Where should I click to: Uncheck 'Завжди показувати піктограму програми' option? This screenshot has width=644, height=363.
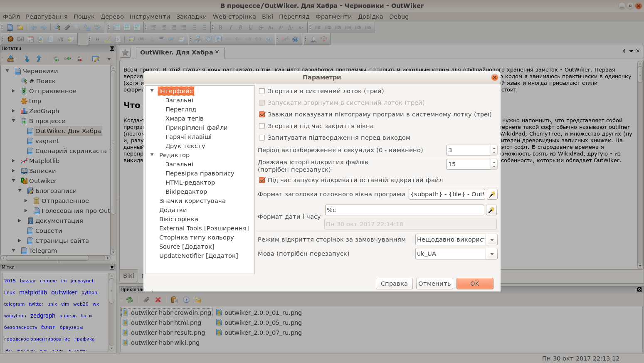coord(262,114)
